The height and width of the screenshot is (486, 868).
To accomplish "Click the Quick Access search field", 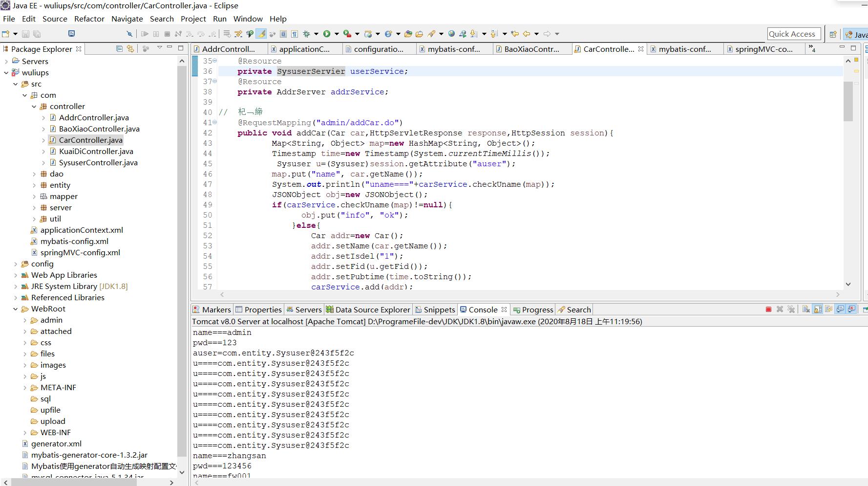I will click(793, 34).
